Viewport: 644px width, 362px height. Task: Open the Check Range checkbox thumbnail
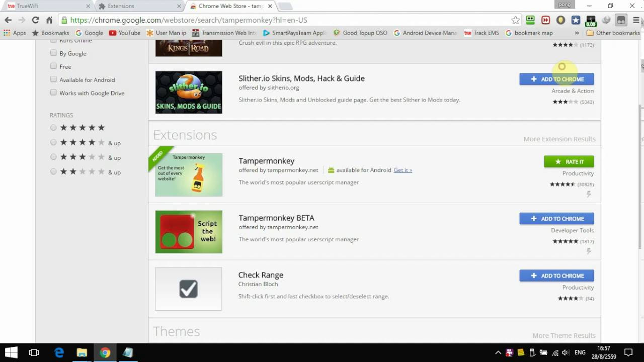[189, 289]
